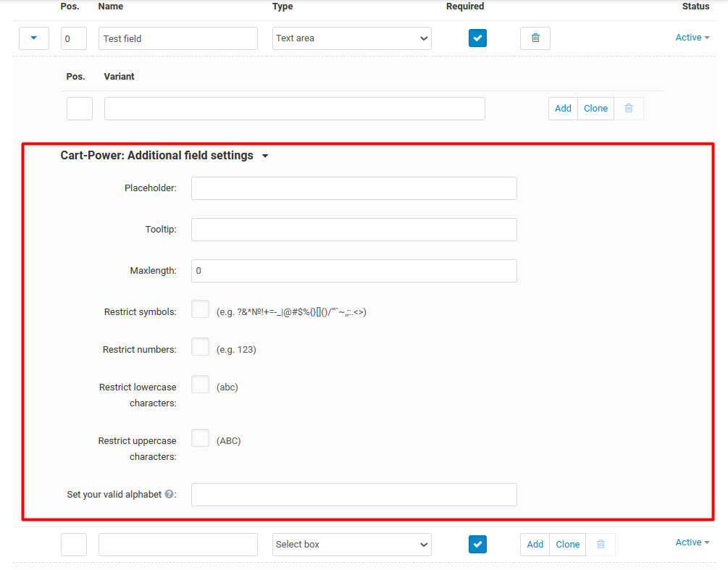Collapse the Cart-Power: Additional field settings section
This screenshot has height=570, width=728.
pyautogui.click(x=265, y=156)
